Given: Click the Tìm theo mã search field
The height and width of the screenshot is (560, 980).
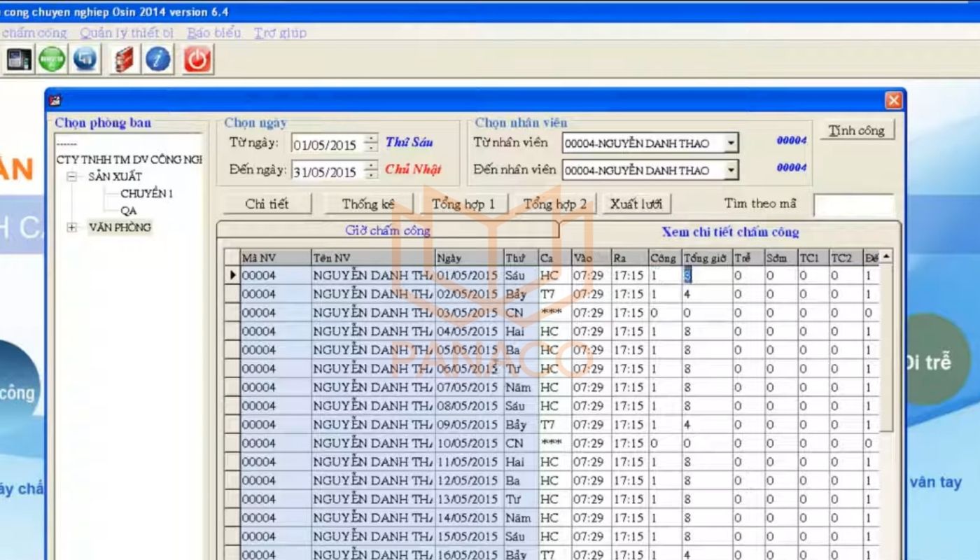Looking at the screenshot, I should (x=854, y=205).
